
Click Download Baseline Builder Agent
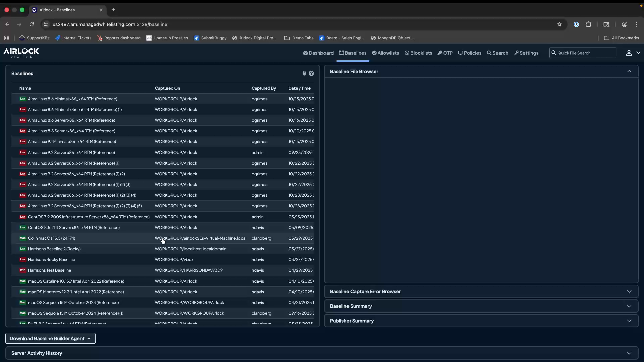(x=50, y=338)
